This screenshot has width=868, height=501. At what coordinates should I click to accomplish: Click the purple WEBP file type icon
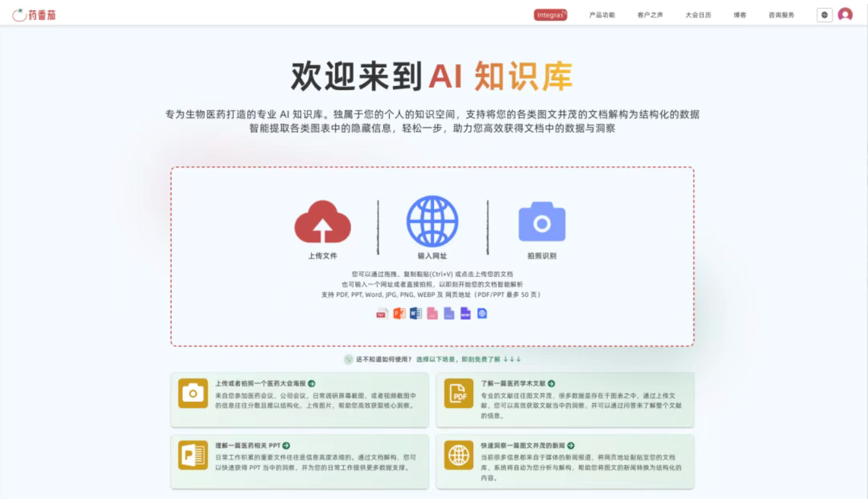[x=465, y=313]
